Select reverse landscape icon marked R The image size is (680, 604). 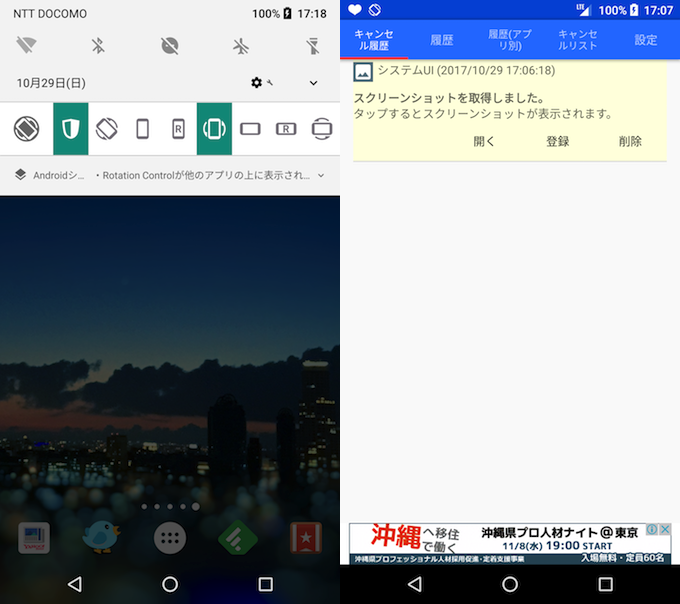(x=286, y=129)
